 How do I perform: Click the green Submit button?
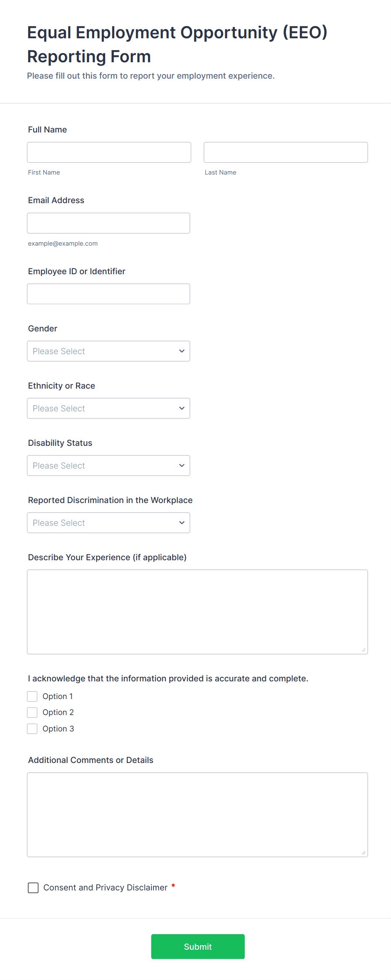click(198, 946)
